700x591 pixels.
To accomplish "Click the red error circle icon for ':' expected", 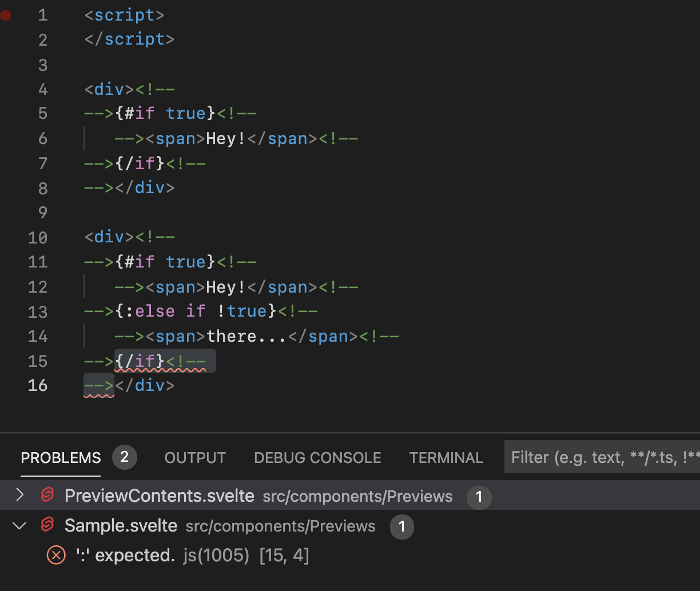I will pos(55,555).
